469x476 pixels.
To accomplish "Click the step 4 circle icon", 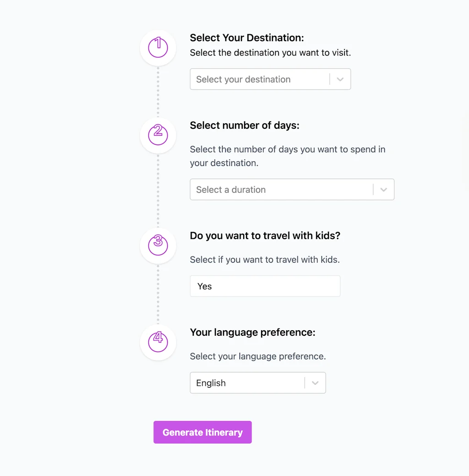I will (158, 342).
